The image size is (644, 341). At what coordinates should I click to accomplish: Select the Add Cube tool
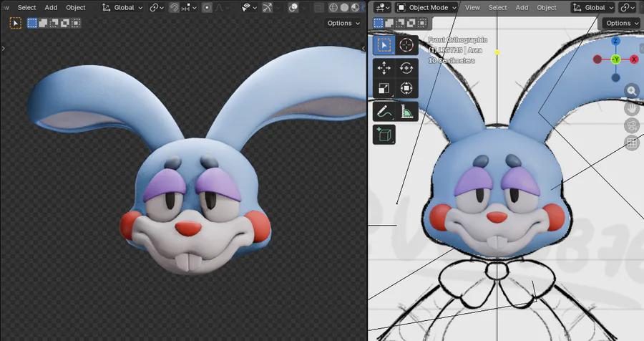pos(384,135)
